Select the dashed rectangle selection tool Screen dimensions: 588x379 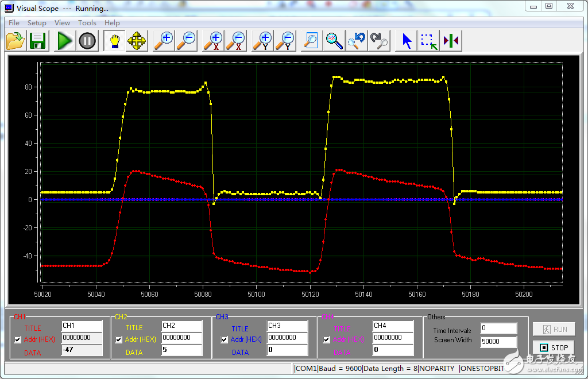[428, 41]
